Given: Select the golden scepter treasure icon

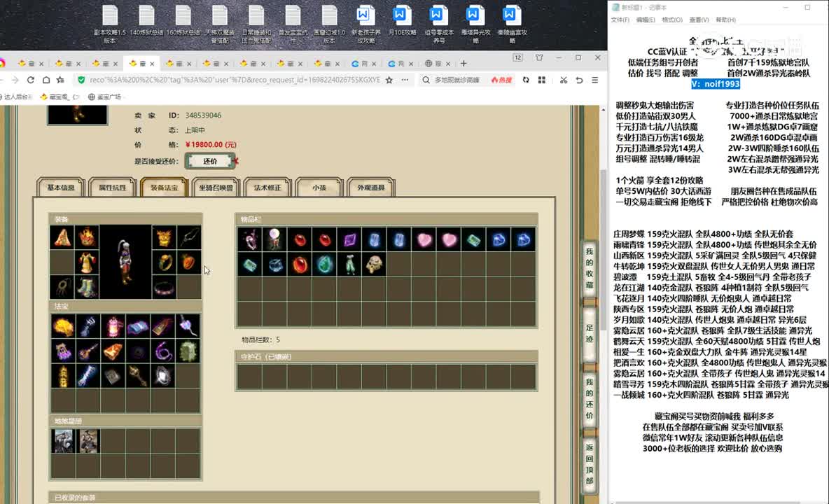Looking at the screenshot, I should [x=137, y=376].
